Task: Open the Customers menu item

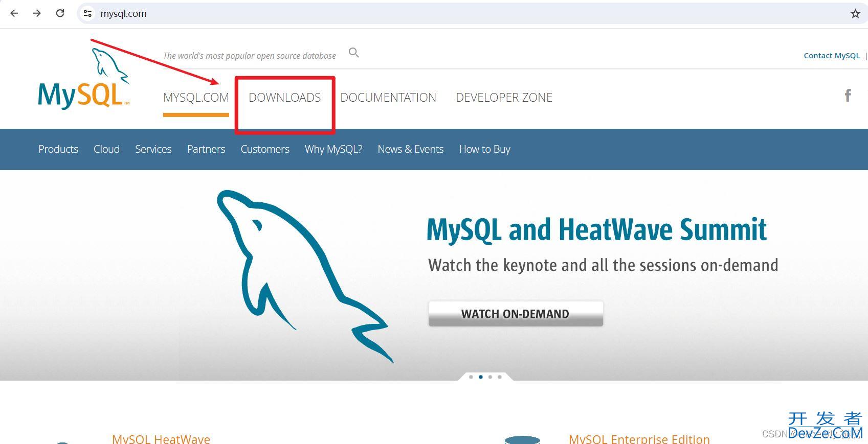Action: (x=265, y=149)
